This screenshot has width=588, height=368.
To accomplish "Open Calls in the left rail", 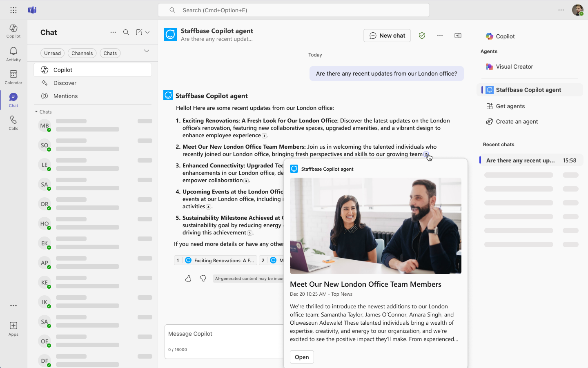I will click(13, 123).
